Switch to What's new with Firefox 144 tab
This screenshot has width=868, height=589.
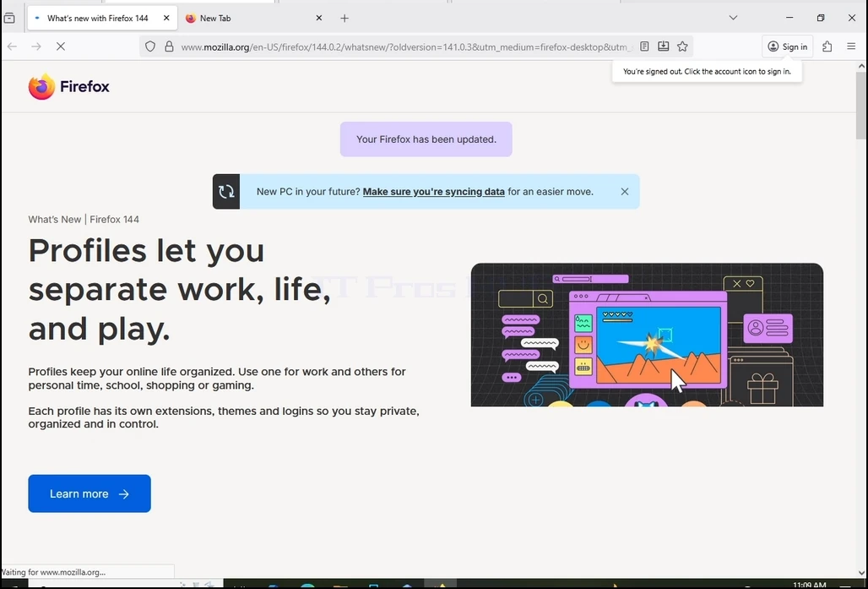coord(102,19)
